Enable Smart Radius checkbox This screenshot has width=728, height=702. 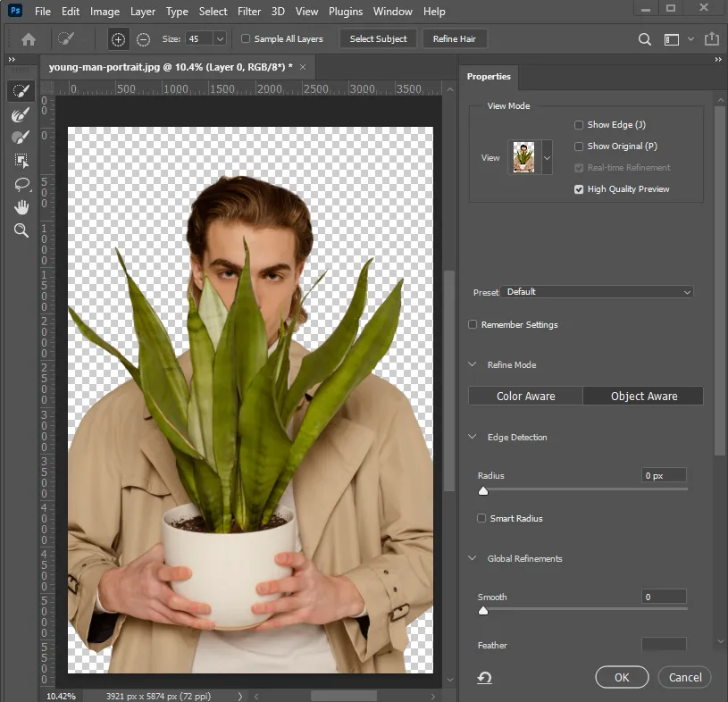tap(482, 519)
